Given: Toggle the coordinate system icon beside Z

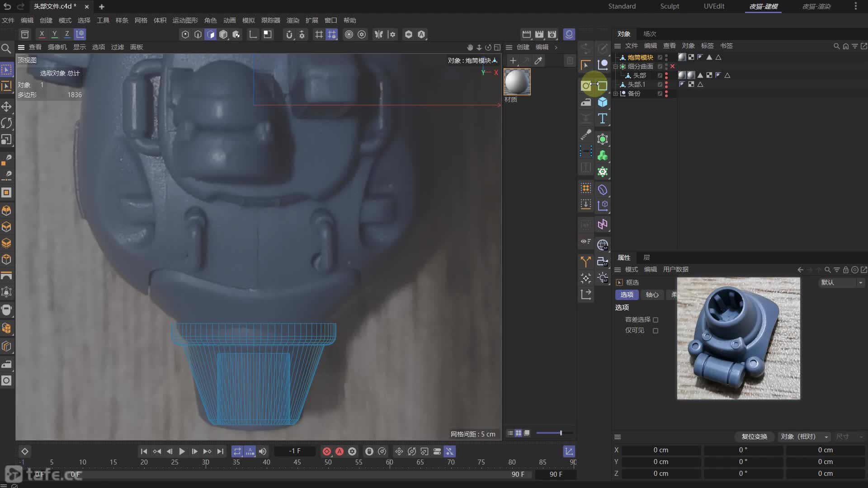Looking at the screenshot, I should pos(80,34).
